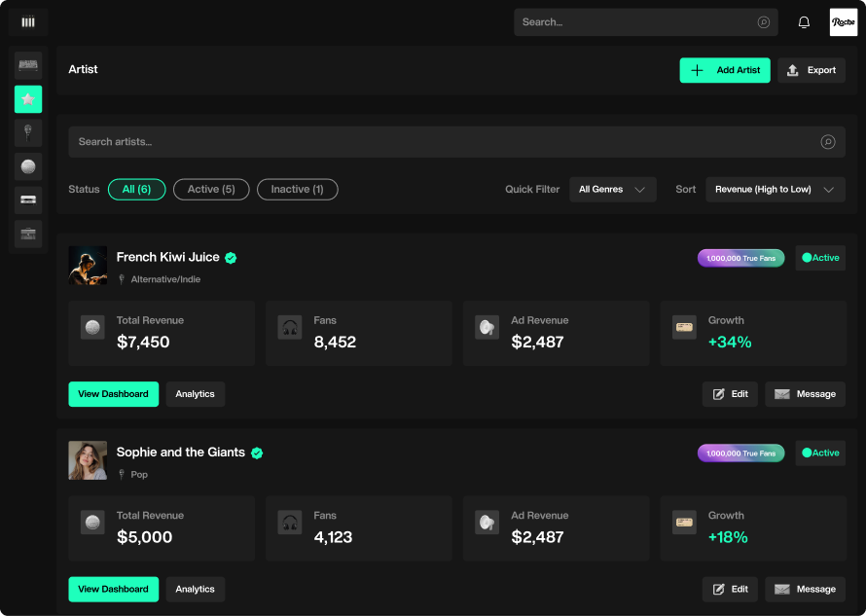Click the search icon in Search artists field

coord(827,142)
